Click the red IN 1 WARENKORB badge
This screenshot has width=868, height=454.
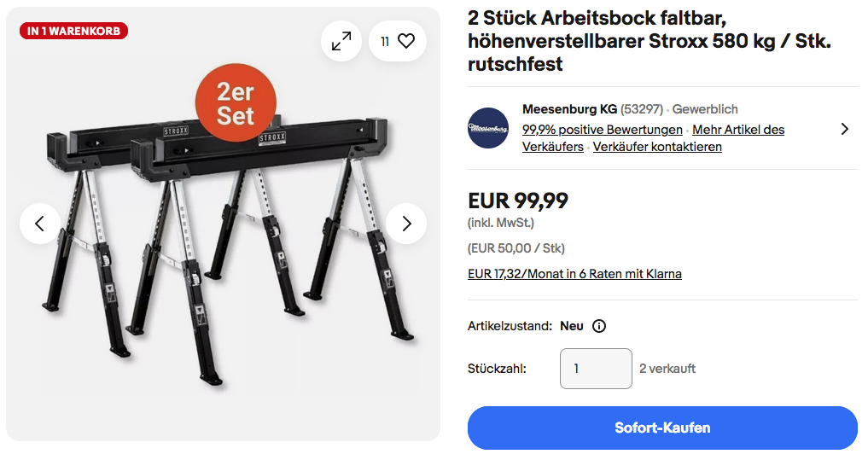pyautogui.click(x=73, y=32)
